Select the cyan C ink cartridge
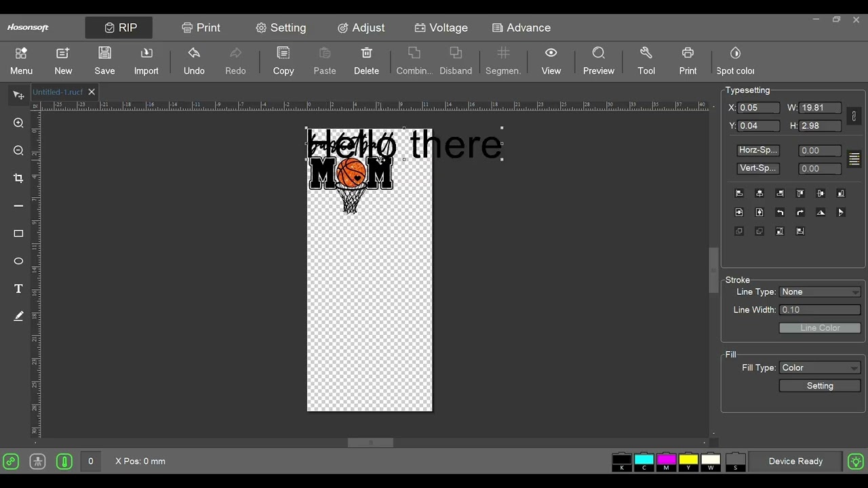 644,462
